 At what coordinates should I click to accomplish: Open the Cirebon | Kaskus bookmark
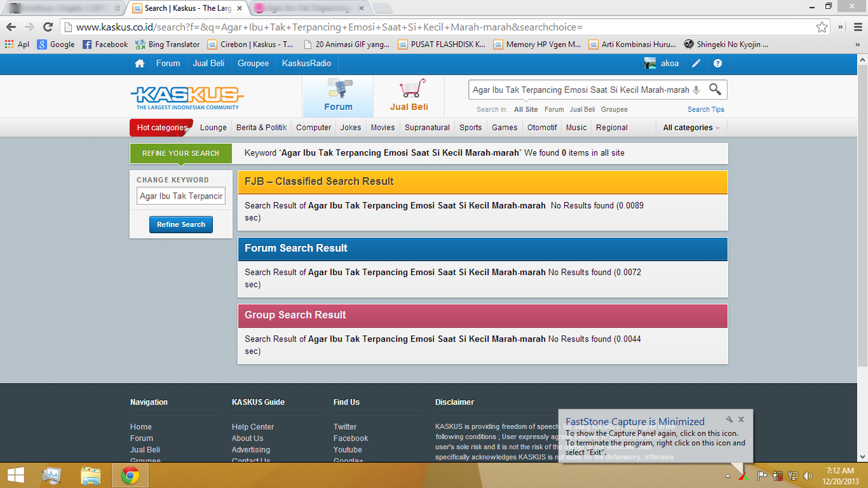tap(250, 44)
